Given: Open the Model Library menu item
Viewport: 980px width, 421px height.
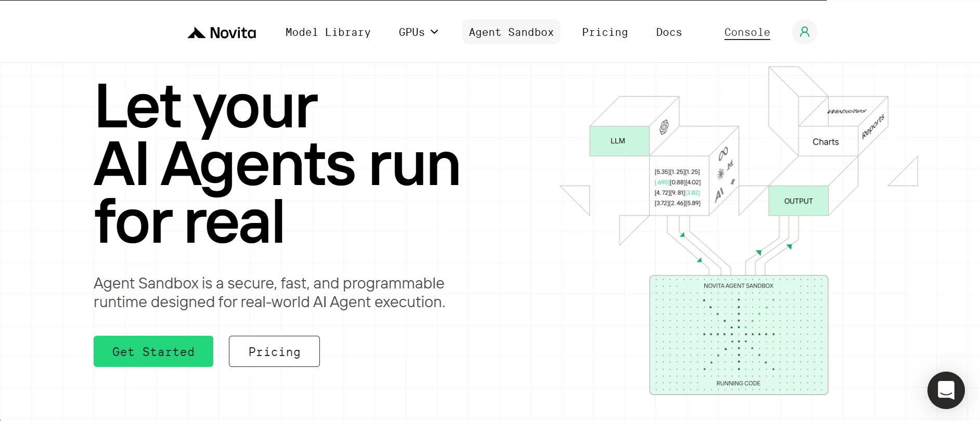Looking at the screenshot, I should point(328,32).
